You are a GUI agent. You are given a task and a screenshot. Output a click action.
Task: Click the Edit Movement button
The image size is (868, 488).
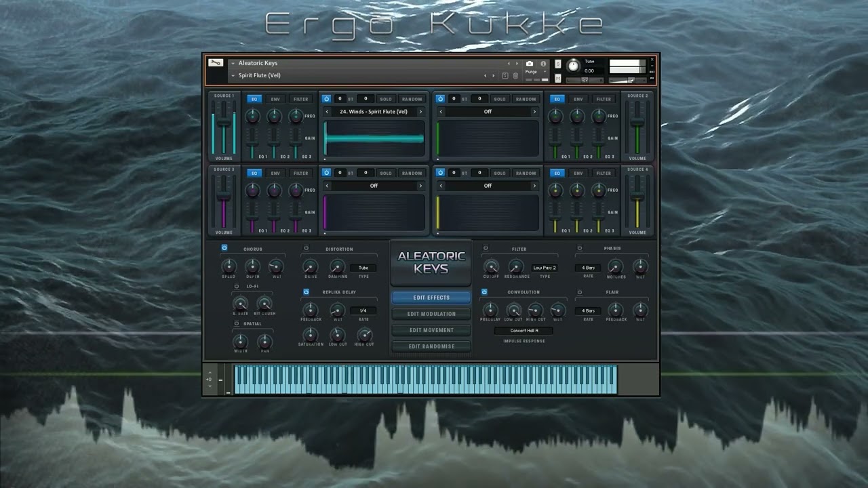click(x=431, y=330)
